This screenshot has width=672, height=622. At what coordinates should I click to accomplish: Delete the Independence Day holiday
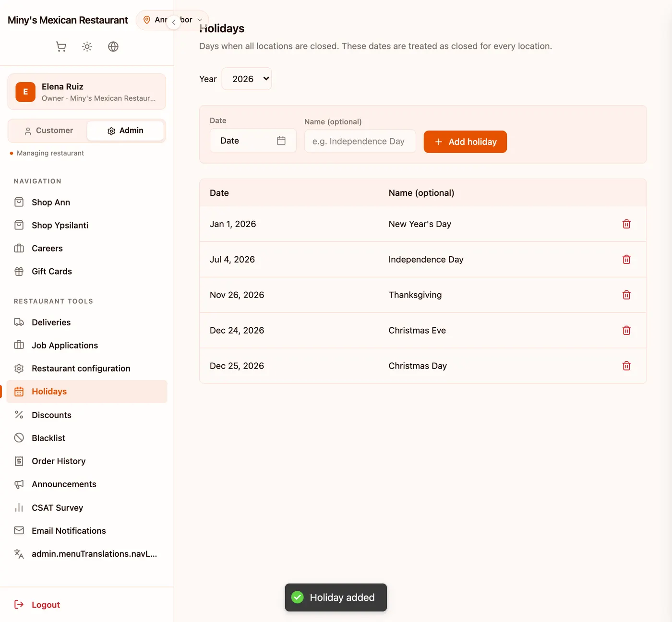(x=626, y=260)
